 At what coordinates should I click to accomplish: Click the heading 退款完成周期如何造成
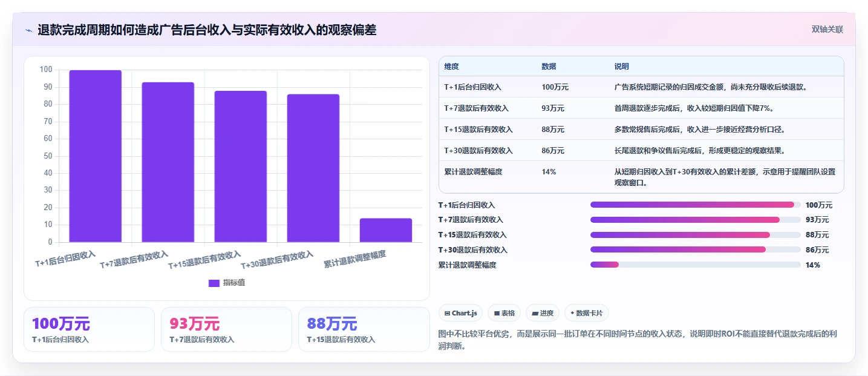click(x=207, y=30)
